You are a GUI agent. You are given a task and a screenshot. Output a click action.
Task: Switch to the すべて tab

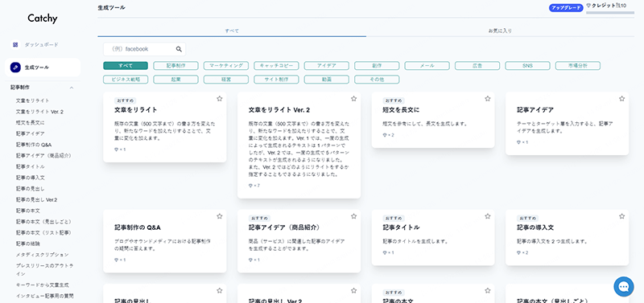coord(232,31)
